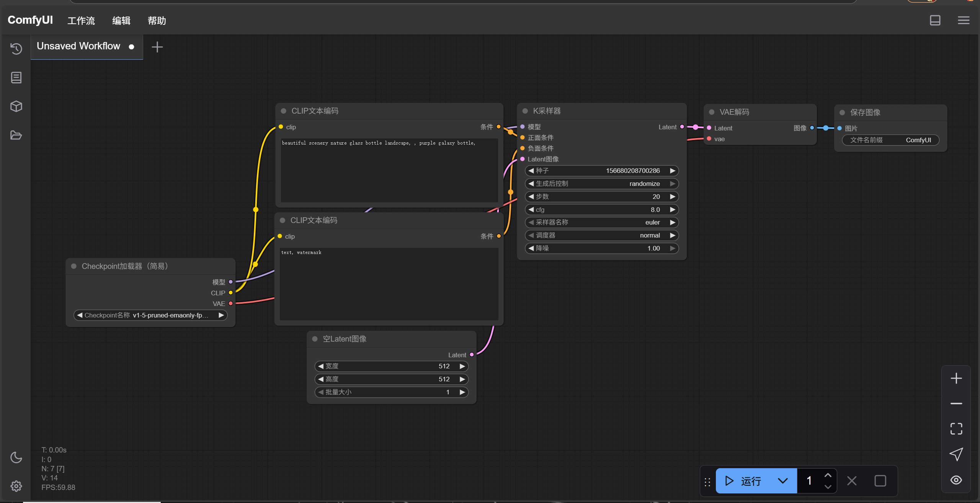Toggle link visibility eye icon
The image size is (980, 503).
pos(956,480)
